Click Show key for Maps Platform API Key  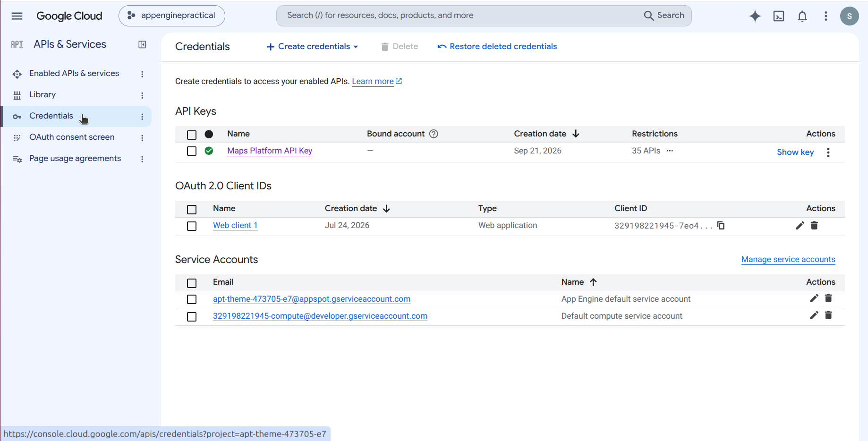795,152
